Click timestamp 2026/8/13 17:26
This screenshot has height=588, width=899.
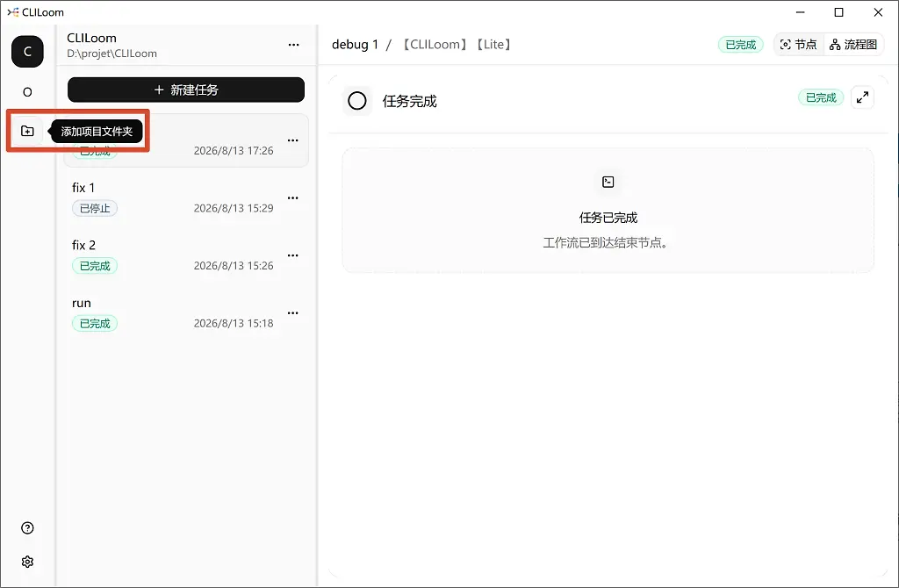point(234,151)
